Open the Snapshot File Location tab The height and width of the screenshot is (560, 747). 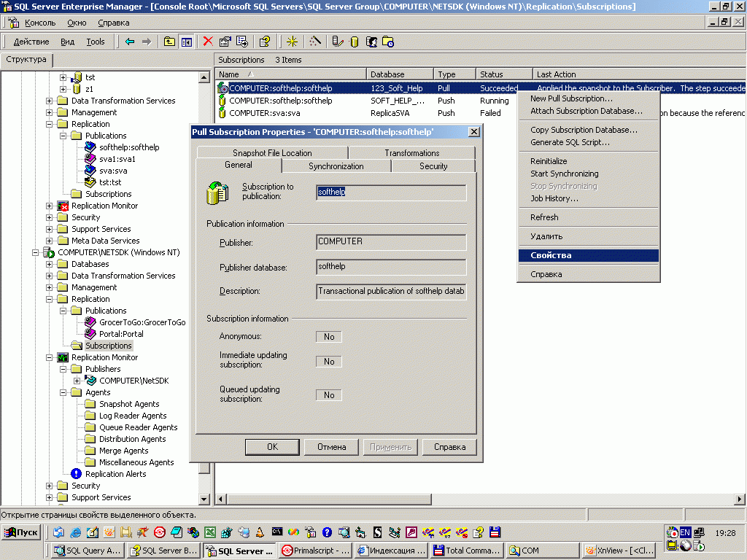click(272, 153)
